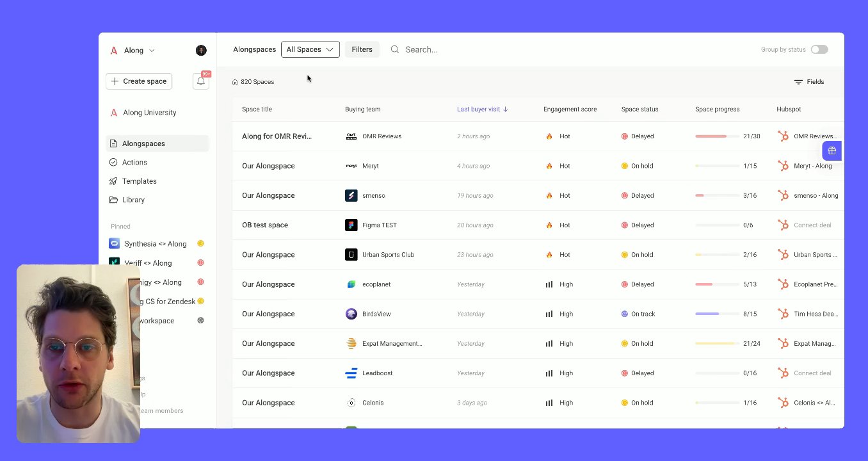Open On track status in BirdsView row
Viewport: 868px width, 461px height.
click(638, 314)
